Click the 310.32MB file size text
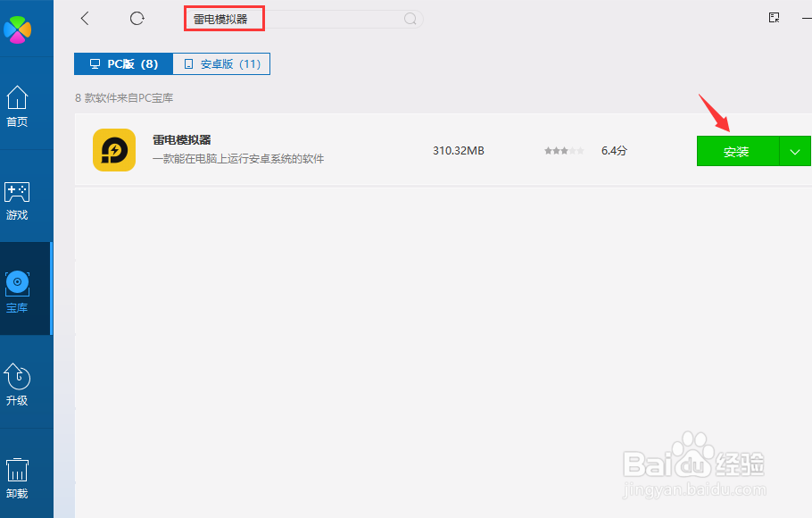Screen dimensions: 812x518 459,151
